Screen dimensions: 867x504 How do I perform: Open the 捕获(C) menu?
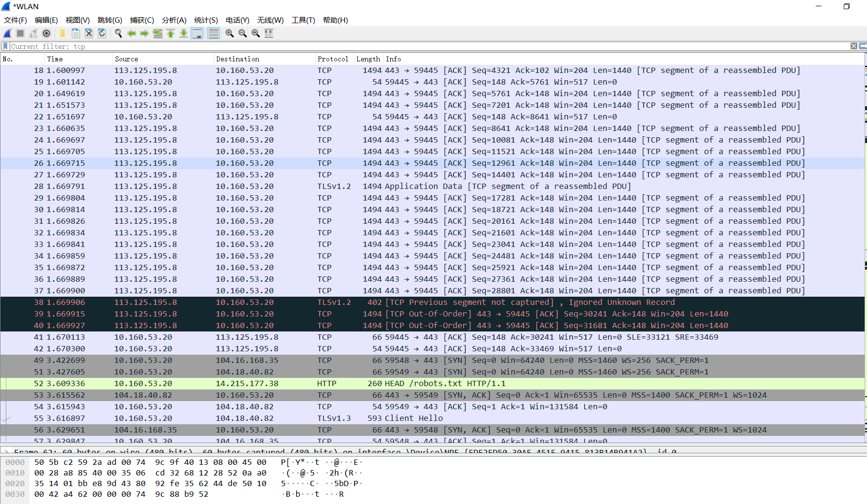pyautogui.click(x=142, y=20)
